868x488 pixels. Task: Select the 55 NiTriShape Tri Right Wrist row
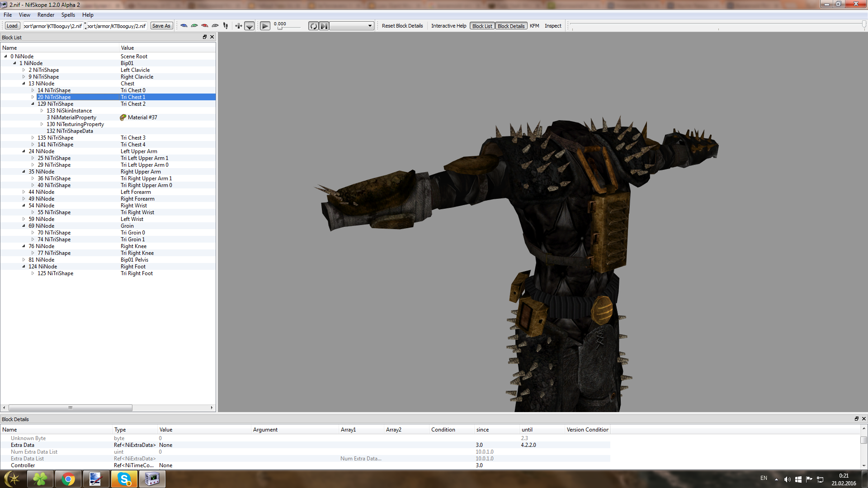click(x=108, y=212)
